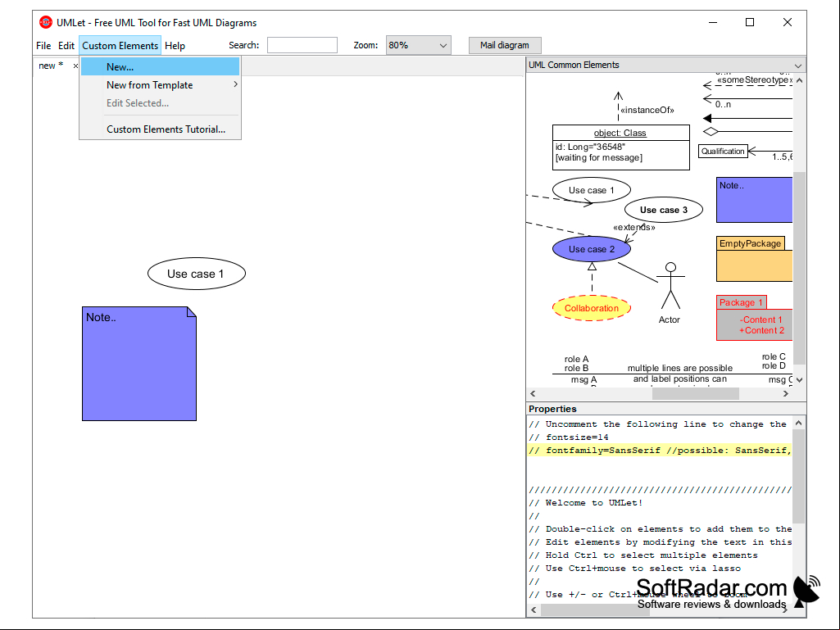The width and height of the screenshot is (840, 630).
Task: Open the Edit menu
Action: coord(66,46)
